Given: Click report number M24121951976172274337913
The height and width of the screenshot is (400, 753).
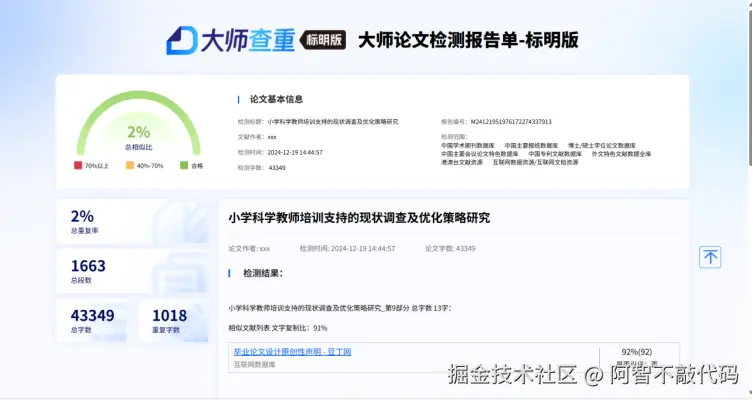Looking at the screenshot, I should 511,122.
